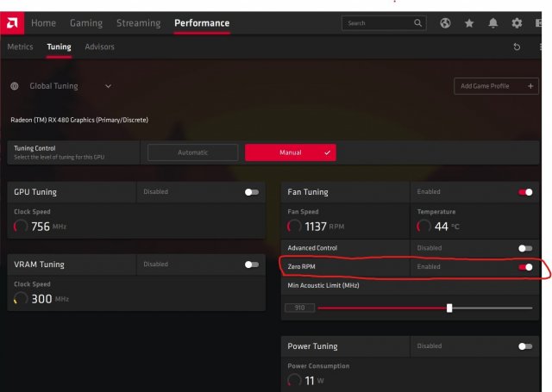Enable the GPU Tuning toggle
552x392 pixels.
[251, 192]
